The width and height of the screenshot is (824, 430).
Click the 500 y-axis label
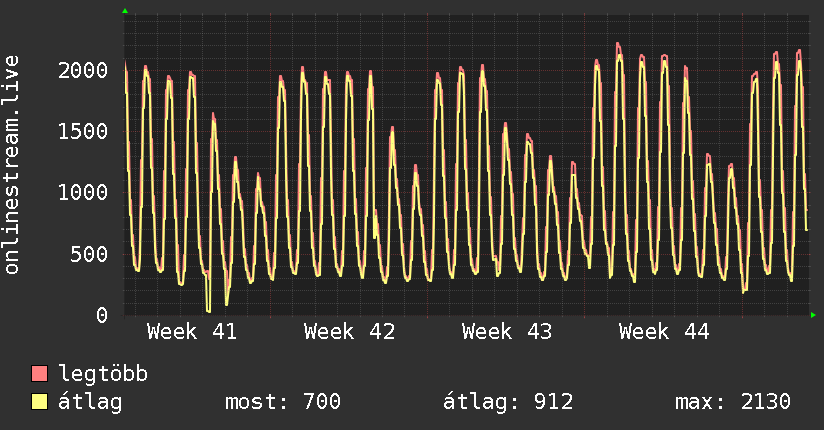click(89, 254)
